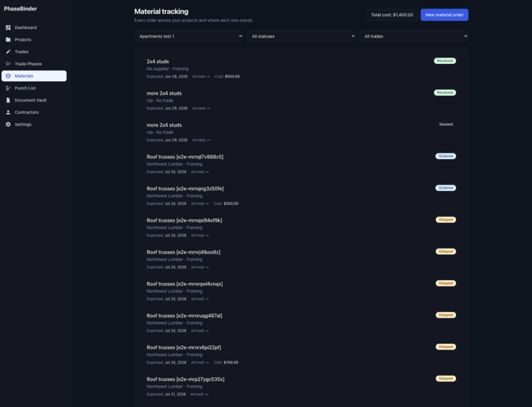Click Ordered badge for e2e-mrnqng3z50fe
Image resolution: width=532 pixels, height=407 pixels.
pos(445,188)
